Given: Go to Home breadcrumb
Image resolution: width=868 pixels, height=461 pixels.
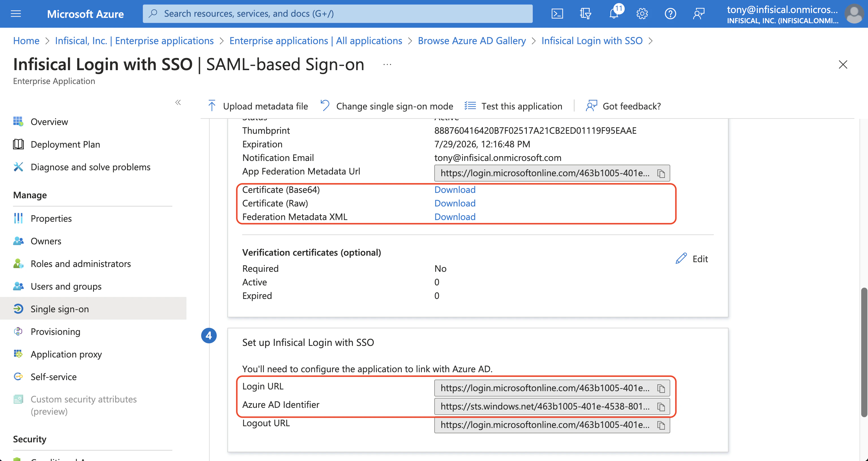Looking at the screenshot, I should coord(26,40).
